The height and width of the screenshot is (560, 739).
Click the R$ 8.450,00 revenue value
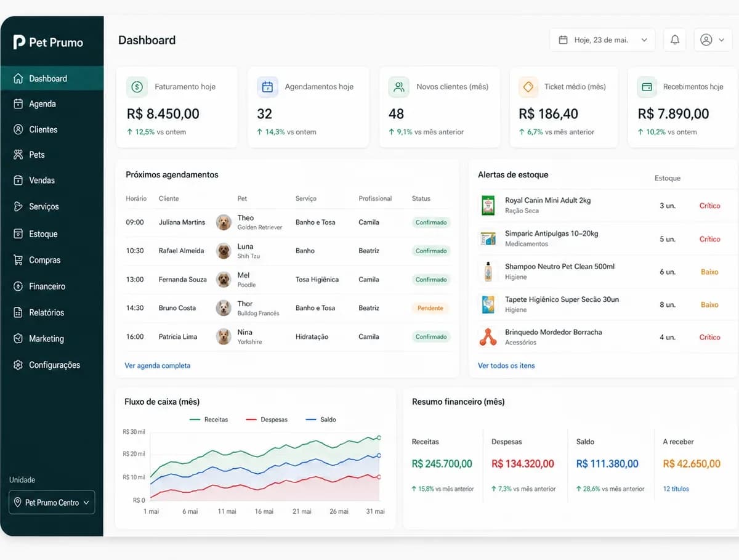point(163,114)
